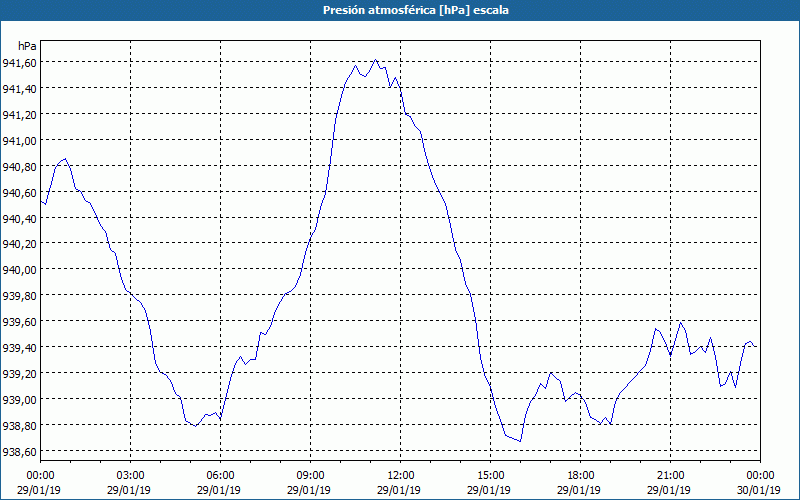
Task: Click the 18:00 time axis label
Action: coord(581,476)
